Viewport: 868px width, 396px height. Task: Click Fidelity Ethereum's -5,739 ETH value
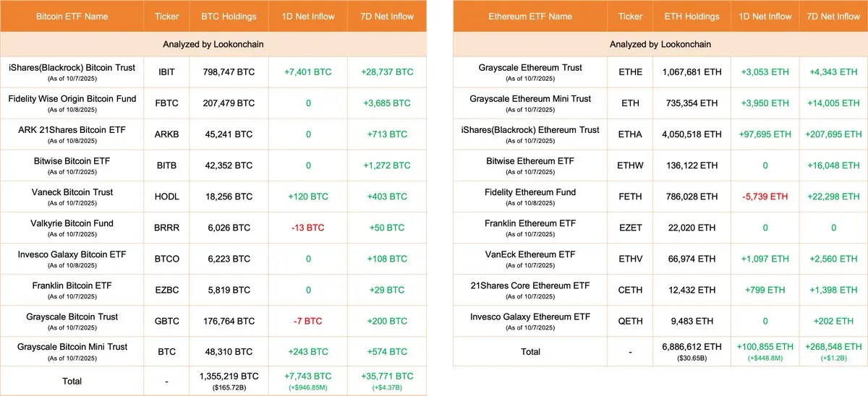click(766, 197)
